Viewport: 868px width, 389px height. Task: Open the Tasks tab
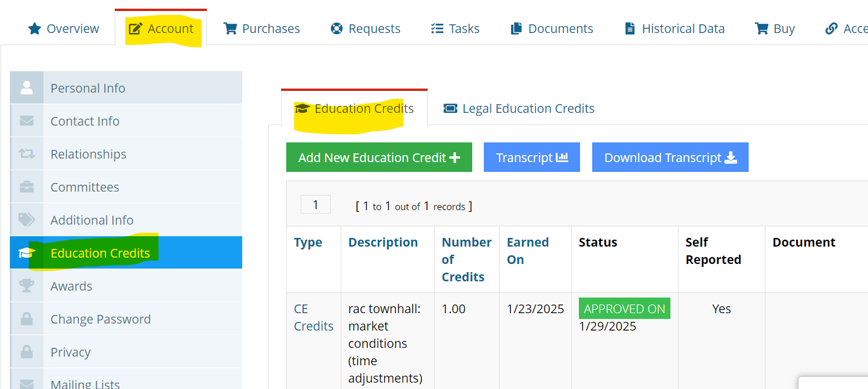coord(455,28)
